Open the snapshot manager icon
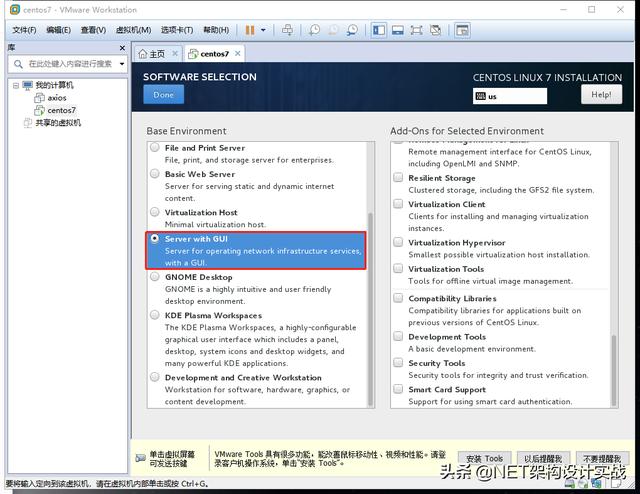The width and height of the screenshot is (640, 494). click(x=352, y=30)
